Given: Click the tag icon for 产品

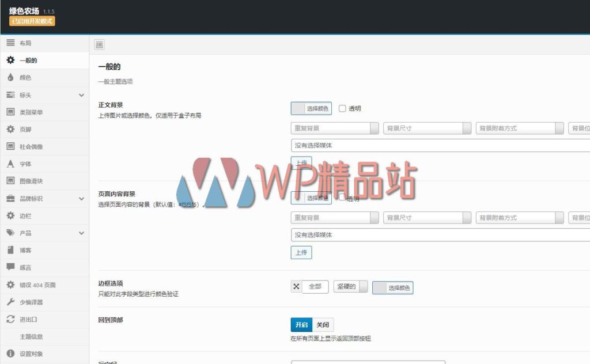Looking at the screenshot, I should 10,233.
